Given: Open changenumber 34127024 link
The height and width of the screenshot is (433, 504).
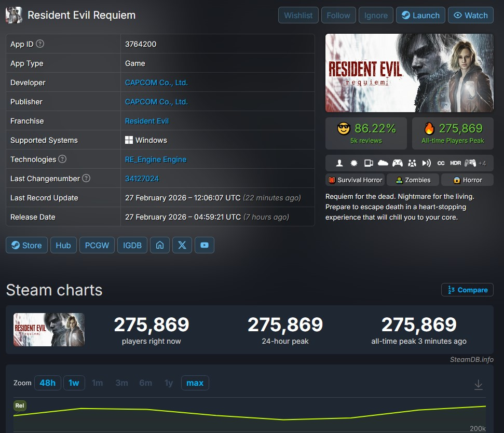Looking at the screenshot, I should point(142,179).
